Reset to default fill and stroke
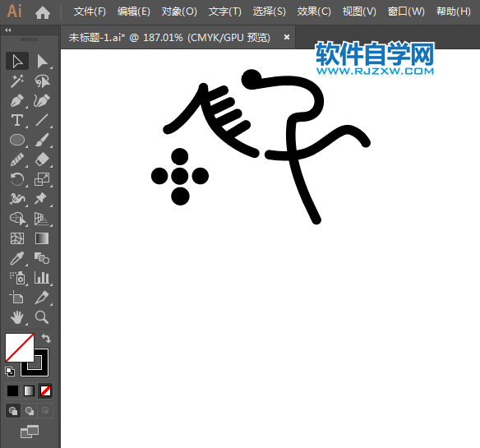This screenshot has width=480, height=448. pyautogui.click(x=10, y=372)
